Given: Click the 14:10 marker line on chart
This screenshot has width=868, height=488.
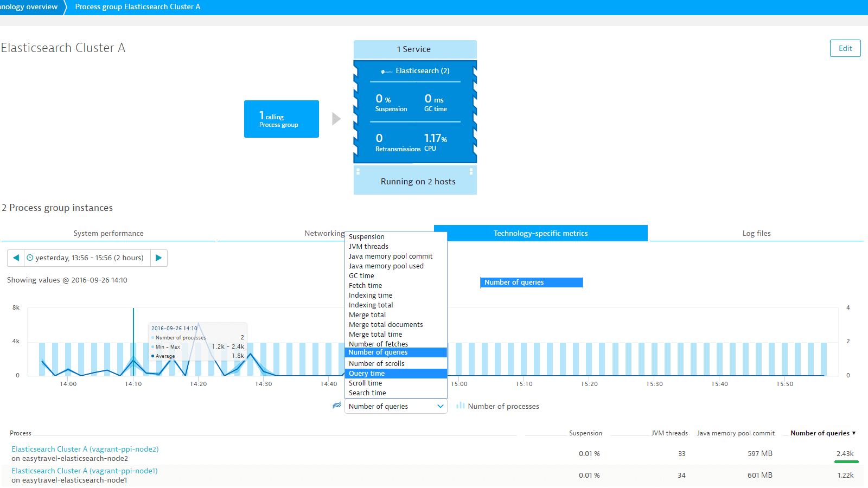Looking at the screenshot, I should coord(133,342).
